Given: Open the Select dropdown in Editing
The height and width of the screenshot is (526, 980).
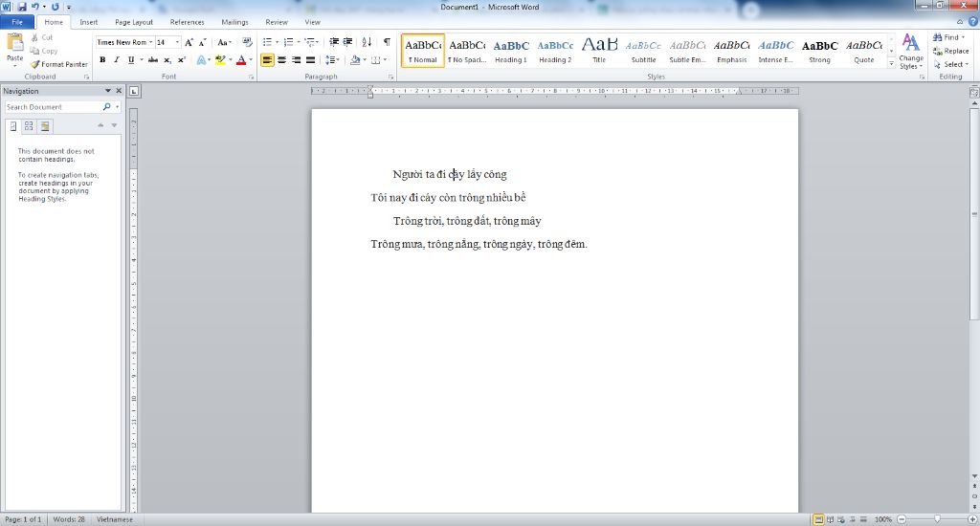Looking at the screenshot, I should pos(951,64).
